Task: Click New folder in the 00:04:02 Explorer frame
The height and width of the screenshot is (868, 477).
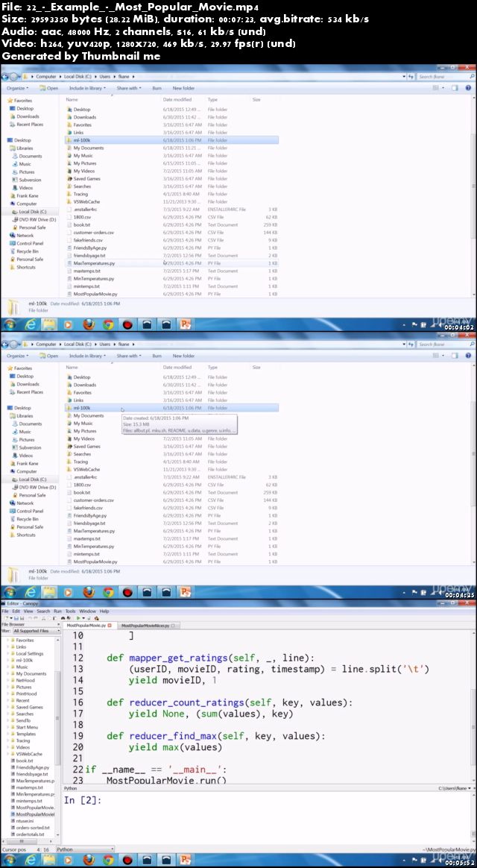Action: click(183, 88)
